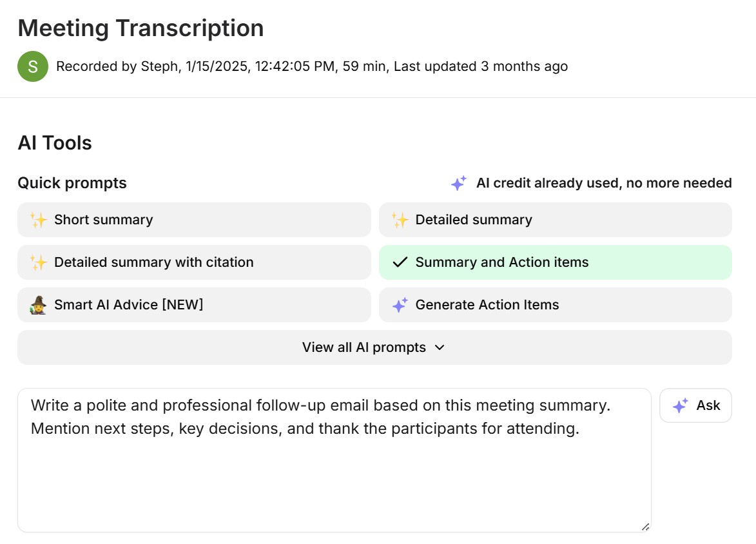This screenshot has height=544, width=756.
Task: Click the sparkle icon inside the Ask button
Action: pyautogui.click(x=679, y=405)
